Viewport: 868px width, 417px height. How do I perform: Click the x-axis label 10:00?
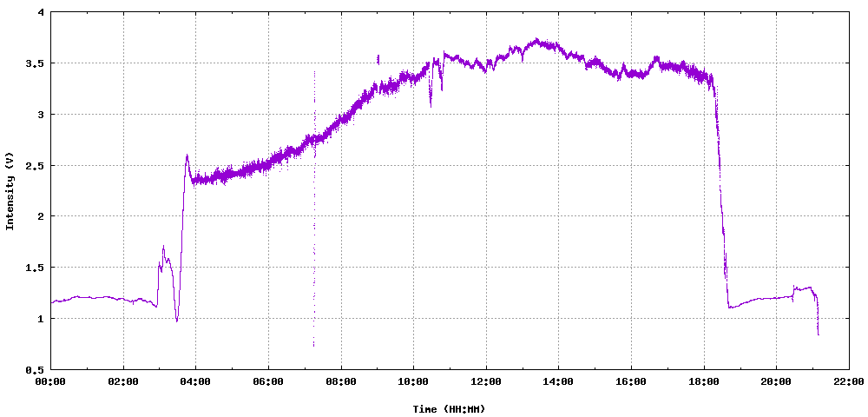click(413, 381)
